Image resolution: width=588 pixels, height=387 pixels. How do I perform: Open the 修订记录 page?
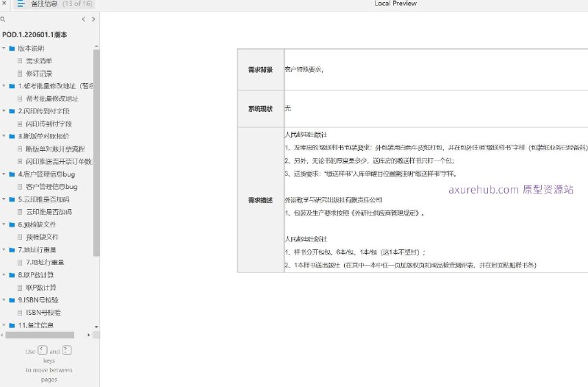(39, 74)
